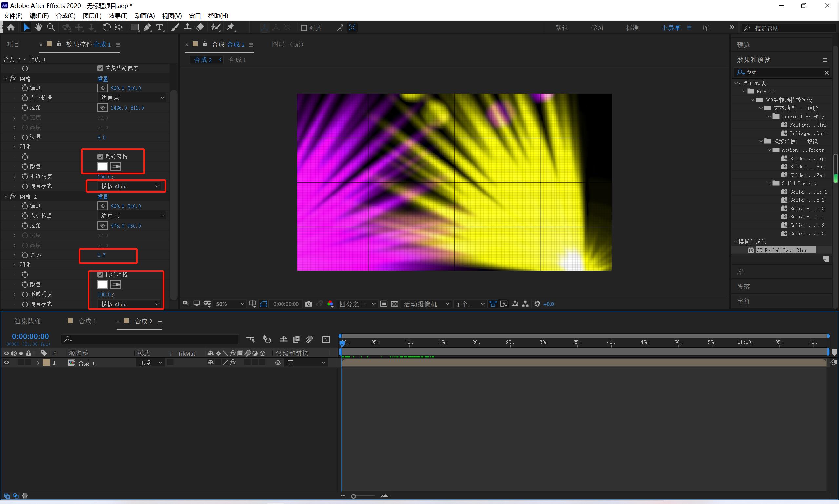Toggle 边角 stopwatch under 网格
Viewport: 839px width, 504px height.
coord(25,108)
